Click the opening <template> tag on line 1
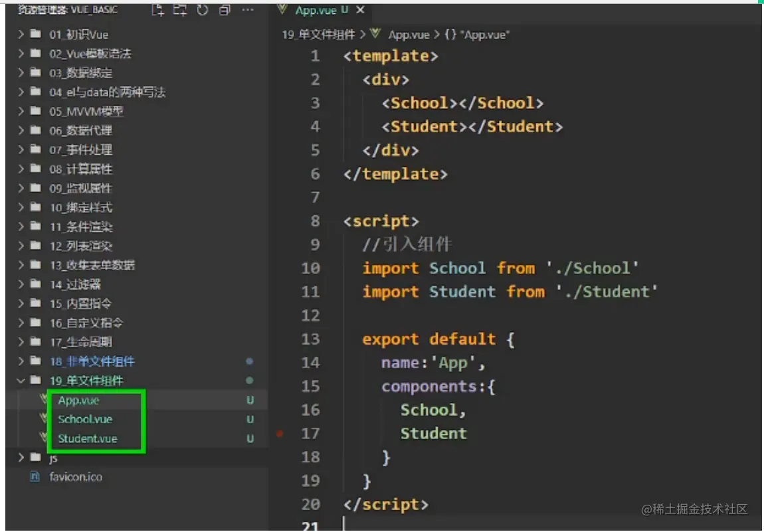764x532 pixels. pos(390,56)
